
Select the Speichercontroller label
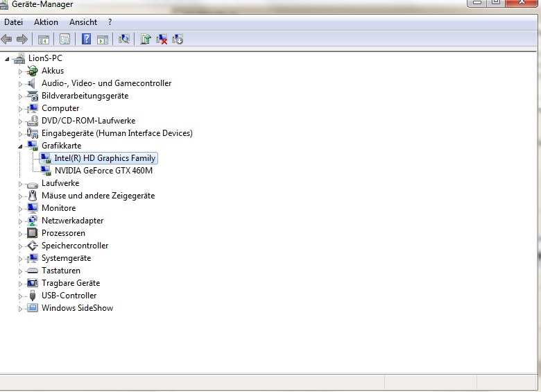[75, 246]
